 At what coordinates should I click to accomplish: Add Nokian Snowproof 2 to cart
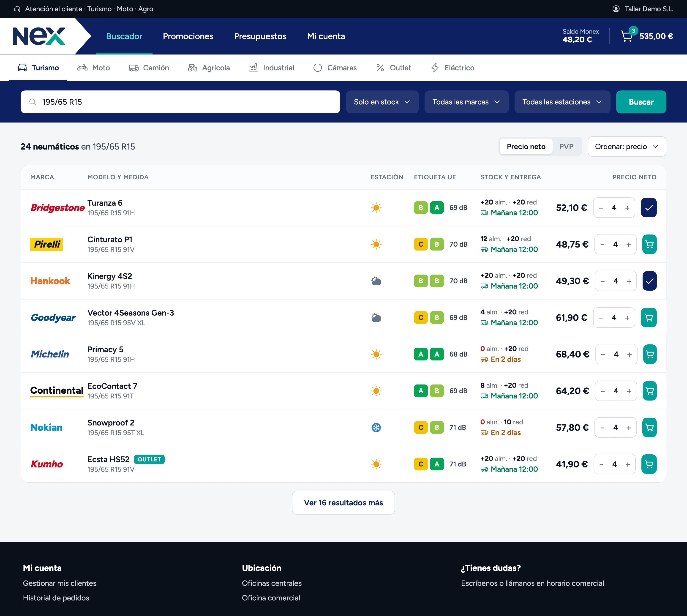[x=649, y=428]
